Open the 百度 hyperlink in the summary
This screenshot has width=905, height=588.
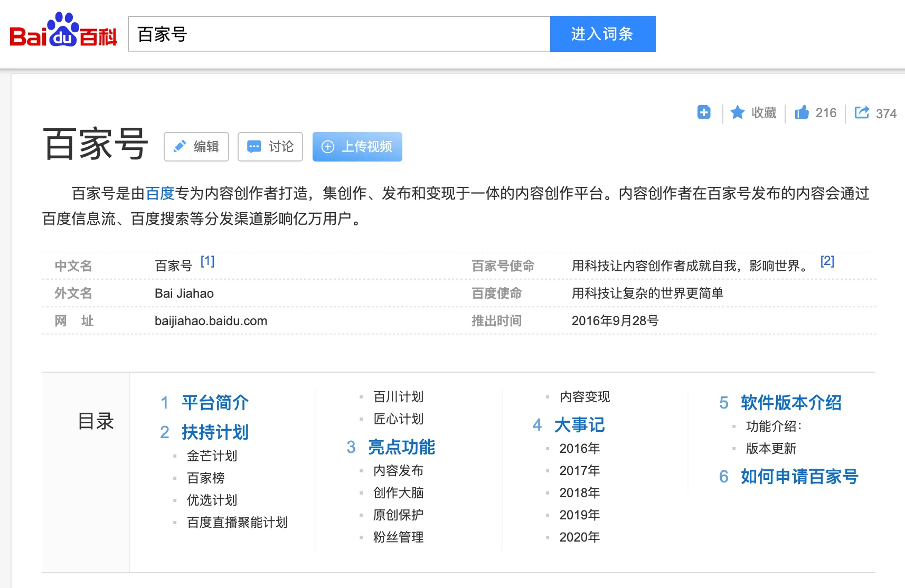(161, 193)
